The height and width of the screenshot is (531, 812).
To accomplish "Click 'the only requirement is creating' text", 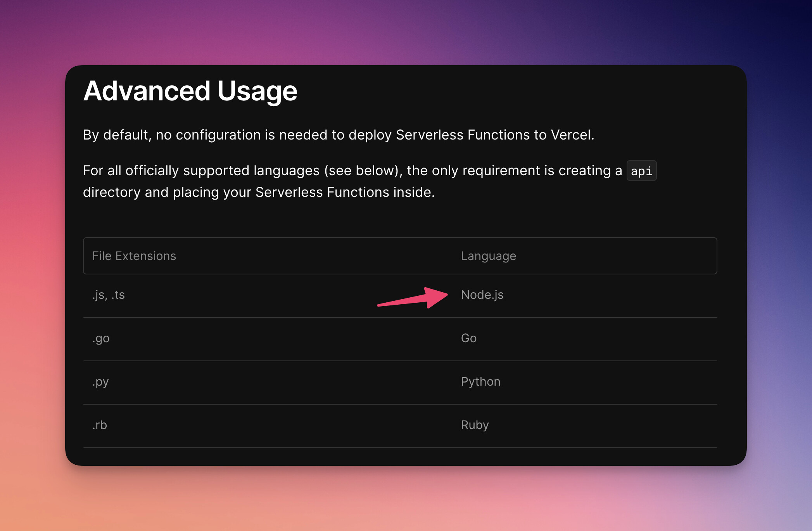I will coord(508,171).
